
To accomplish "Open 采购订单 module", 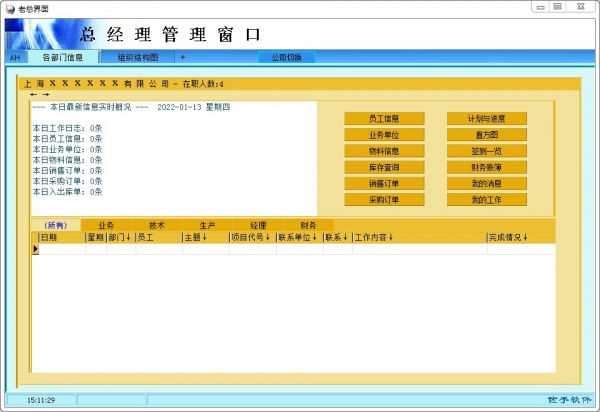I will [x=384, y=200].
